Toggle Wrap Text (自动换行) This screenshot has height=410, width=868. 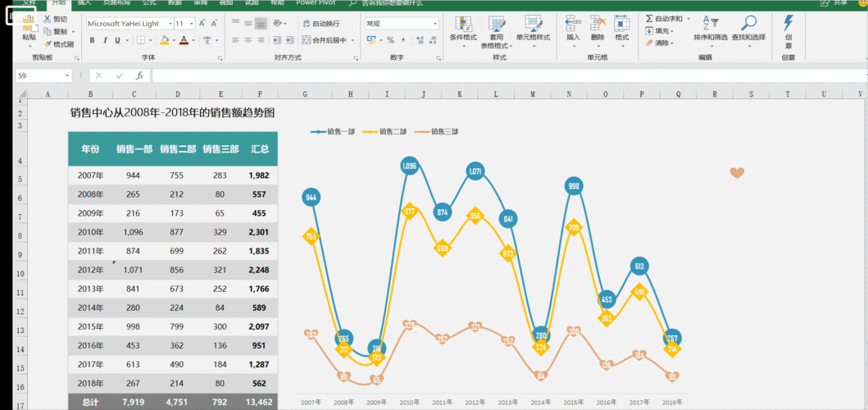pos(321,24)
